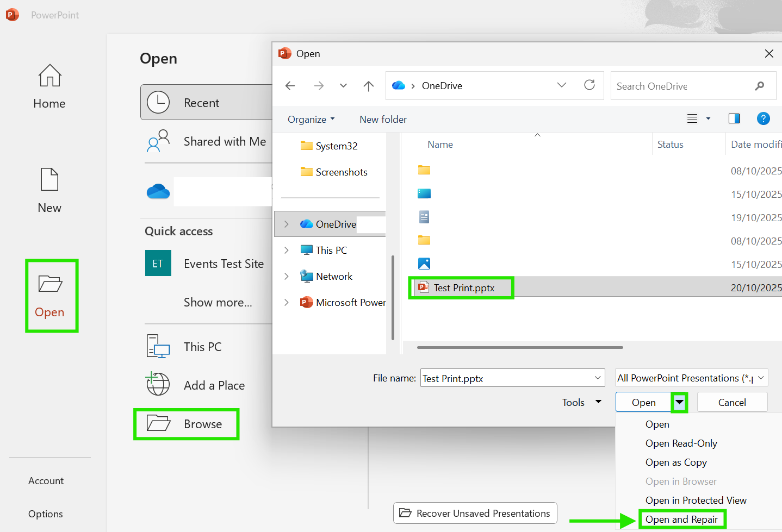The height and width of the screenshot is (532, 782).
Task: Click Browse to find a file
Action: point(186,424)
